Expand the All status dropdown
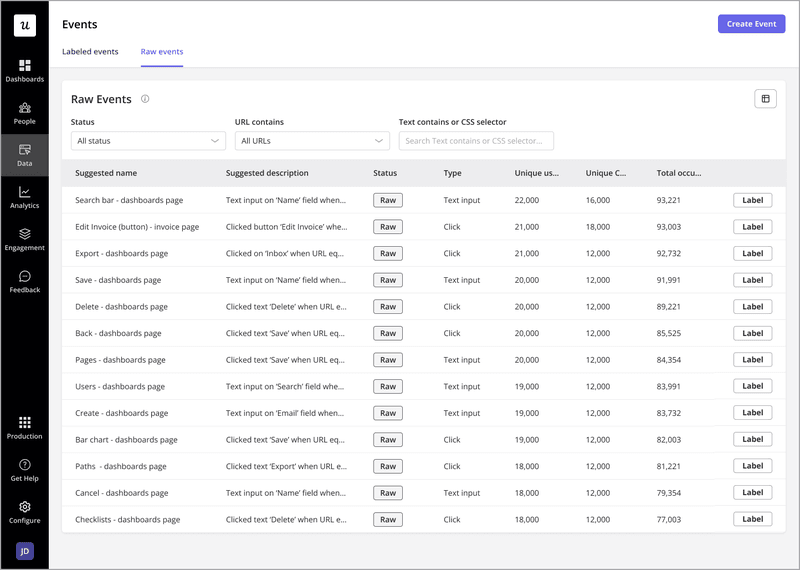 tap(148, 141)
